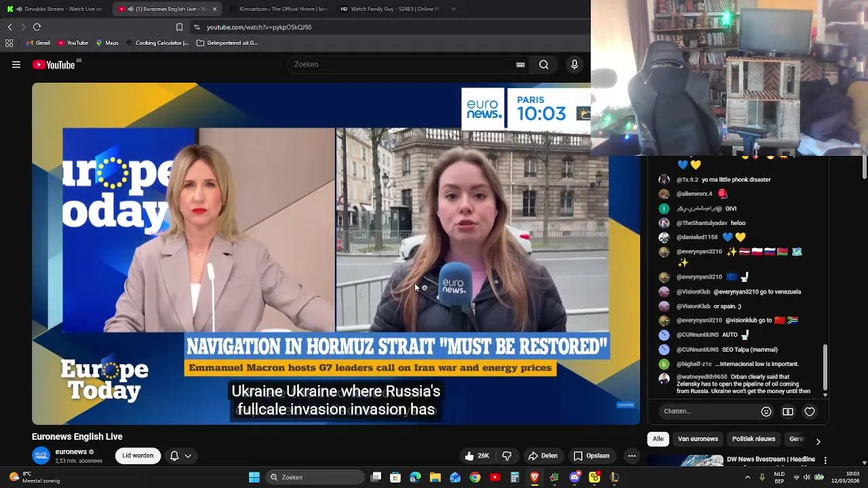Click the Windows taskbar Zoeken search box
Viewport: 868px width, 488px height.
[314, 477]
